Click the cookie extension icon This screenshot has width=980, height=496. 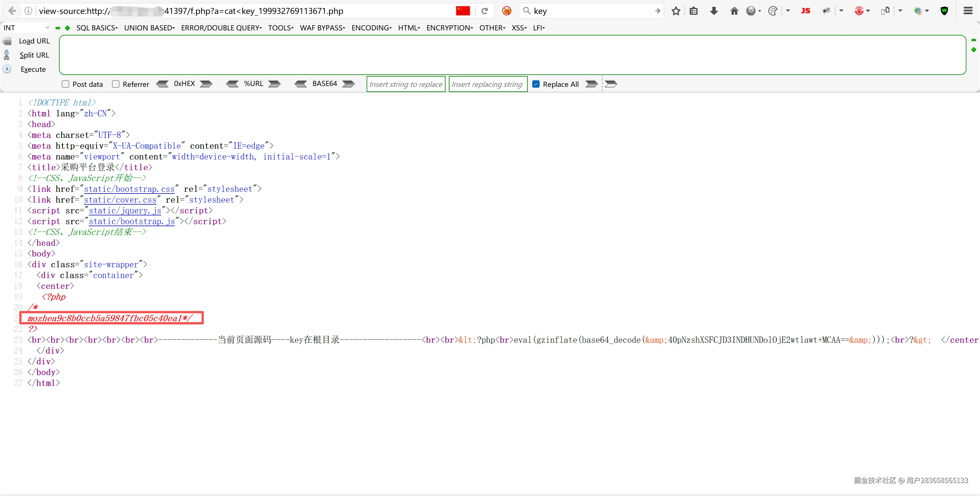[773, 11]
